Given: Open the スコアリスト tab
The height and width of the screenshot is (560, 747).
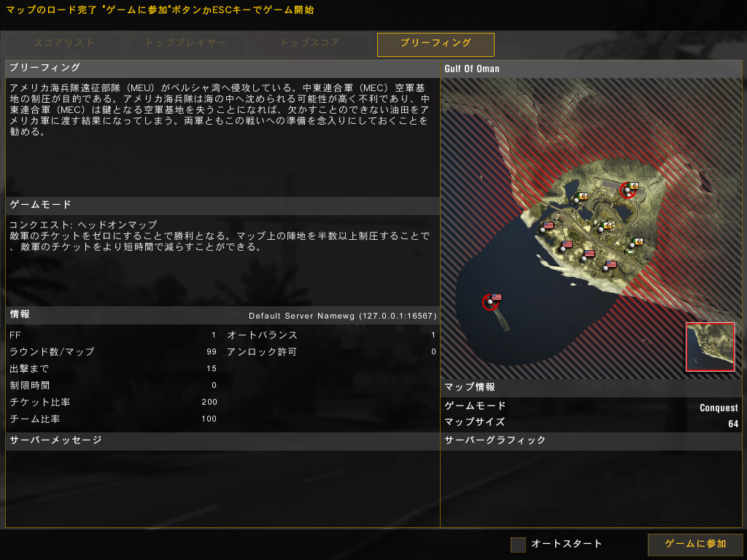Looking at the screenshot, I should [64, 44].
